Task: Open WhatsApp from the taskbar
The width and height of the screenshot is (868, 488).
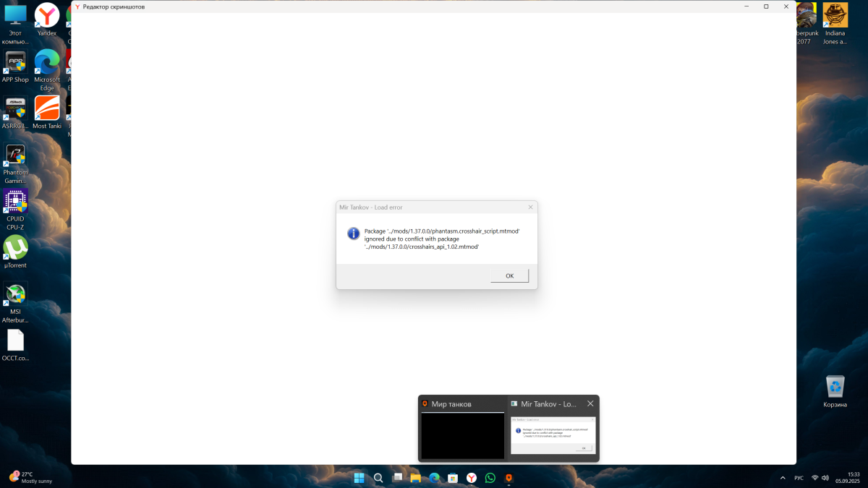Action: coord(490,478)
